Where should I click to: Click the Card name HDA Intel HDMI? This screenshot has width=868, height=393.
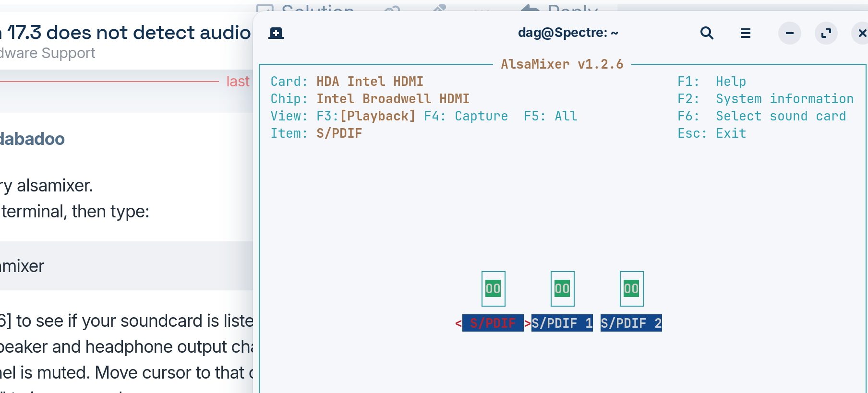pos(370,82)
